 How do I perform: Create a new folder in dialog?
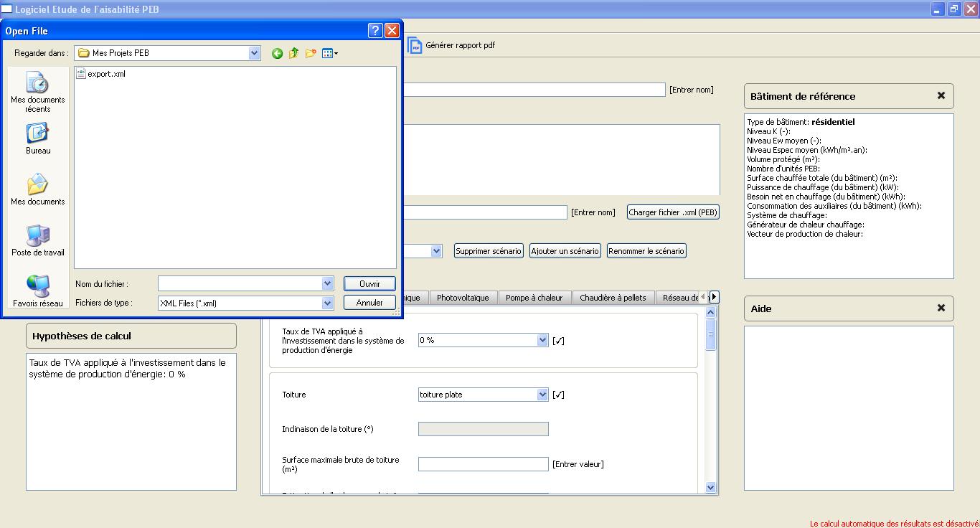[311, 53]
